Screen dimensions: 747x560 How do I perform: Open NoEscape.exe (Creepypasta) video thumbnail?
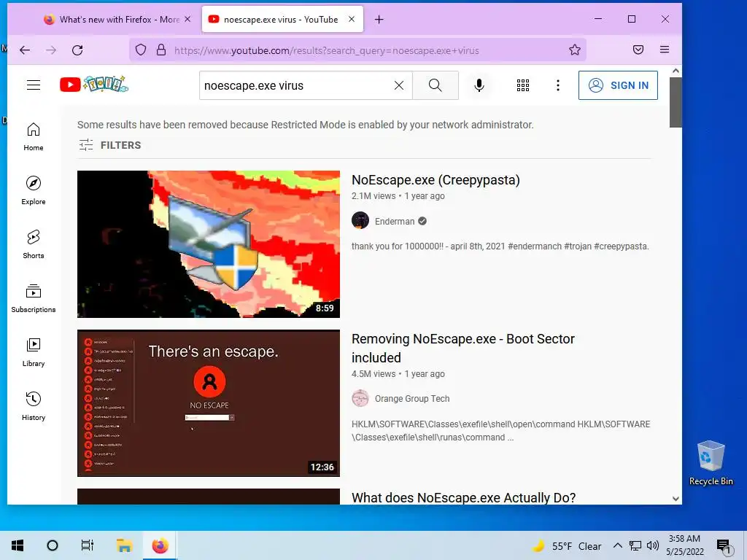tap(209, 244)
